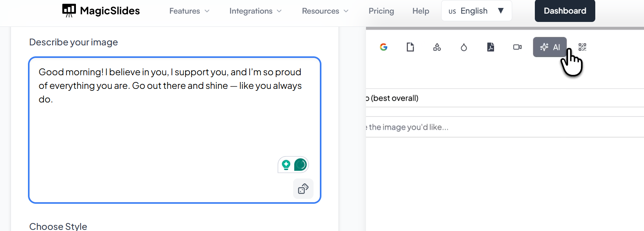
Task: Click the green Grammarly circle icon
Action: coord(300,165)
